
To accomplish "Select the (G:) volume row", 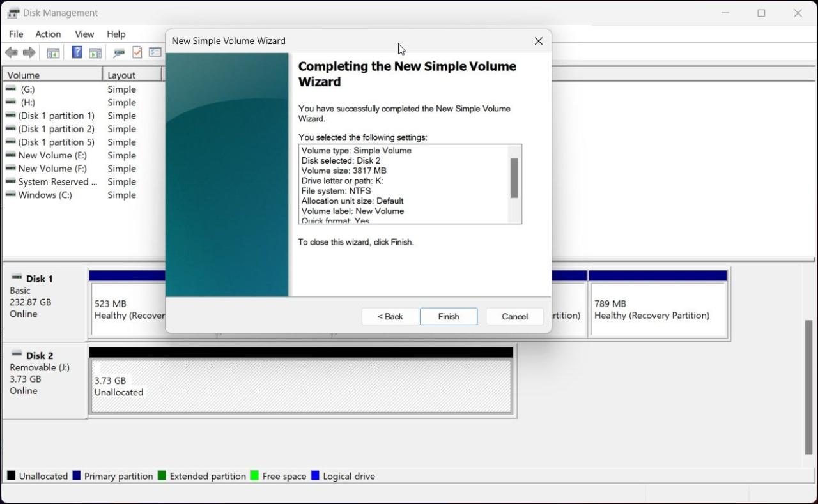I will (83, 89).
